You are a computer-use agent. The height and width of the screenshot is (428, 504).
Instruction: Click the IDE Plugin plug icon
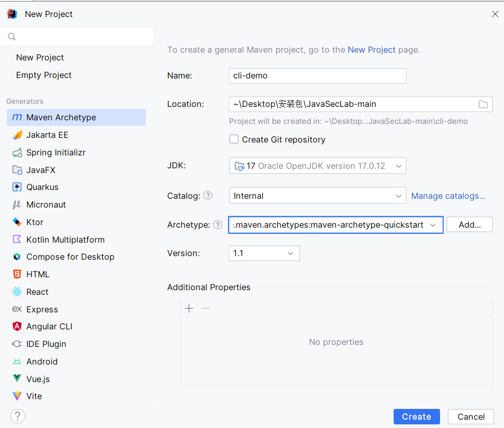(x=17, y=344)
